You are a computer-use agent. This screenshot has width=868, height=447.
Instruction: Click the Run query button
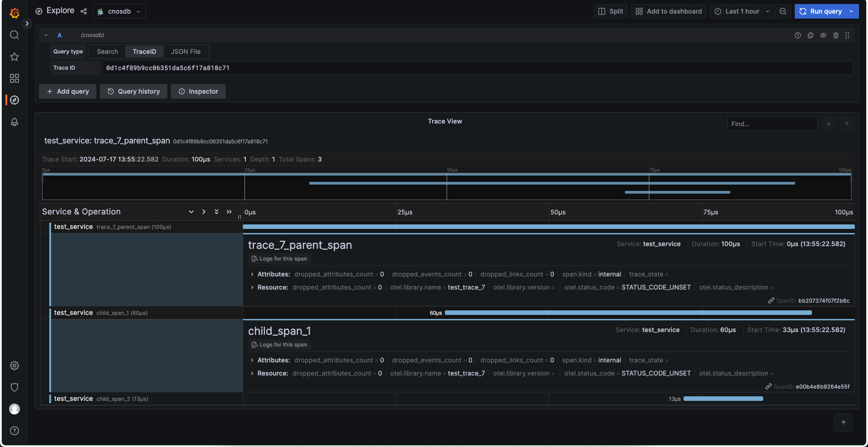(821, 11)
